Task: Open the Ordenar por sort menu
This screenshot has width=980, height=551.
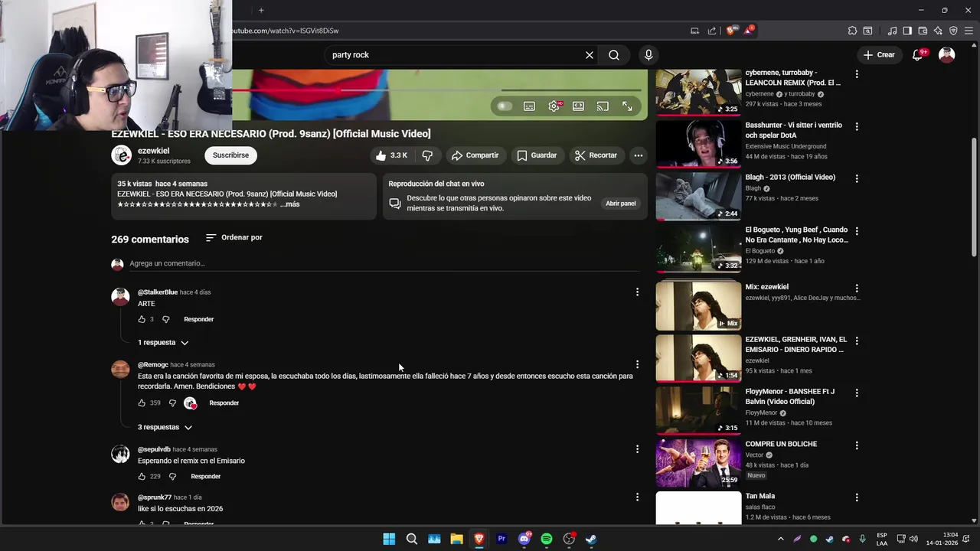Action: (234, 238)
